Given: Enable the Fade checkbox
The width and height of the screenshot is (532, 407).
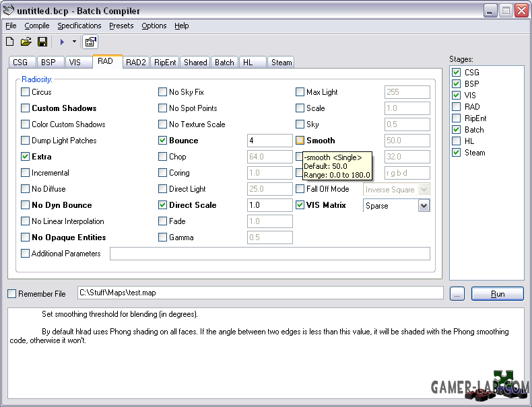Looking at the screenshot, I should click(x=162, y=221).
